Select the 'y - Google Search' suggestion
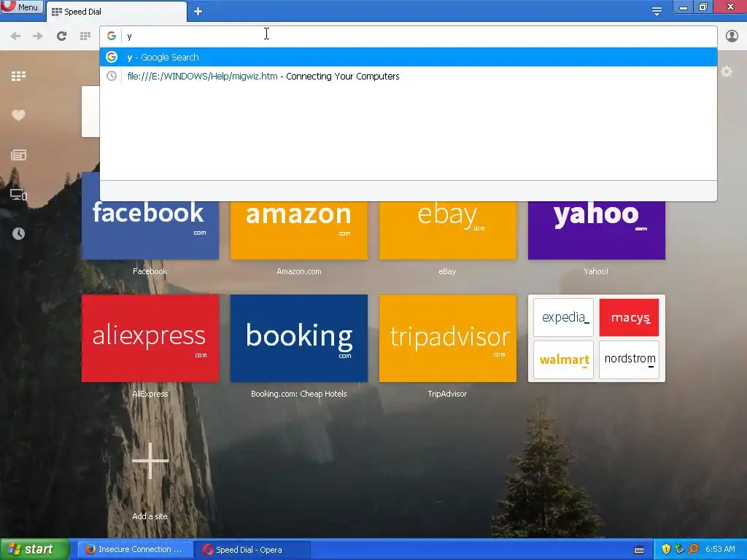747x560 pixels. pyautogui.click(x=409, y=57)
